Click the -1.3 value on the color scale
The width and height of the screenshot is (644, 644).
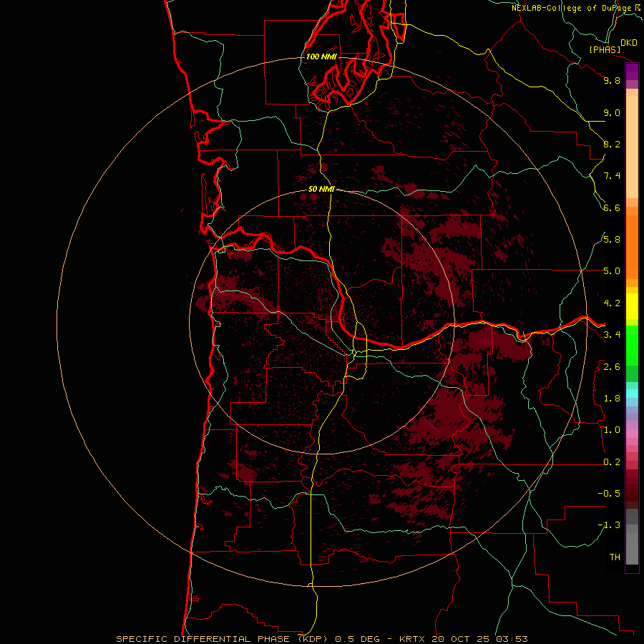(x=609, y=525)
